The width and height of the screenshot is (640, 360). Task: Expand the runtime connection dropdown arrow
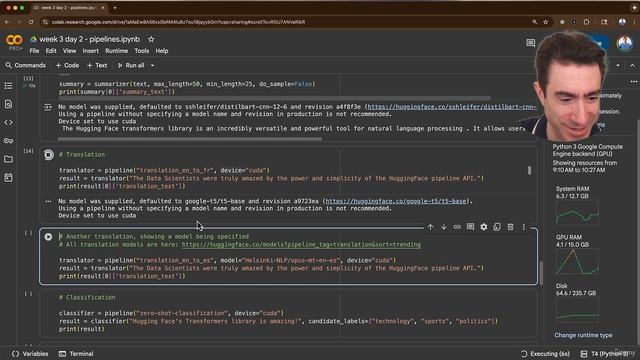618,65
